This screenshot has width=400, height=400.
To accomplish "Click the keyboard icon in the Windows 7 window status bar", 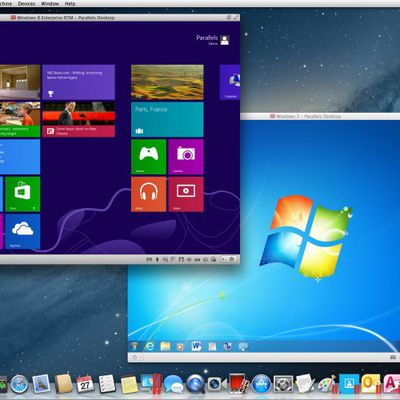I will click(x=393, y=357).
